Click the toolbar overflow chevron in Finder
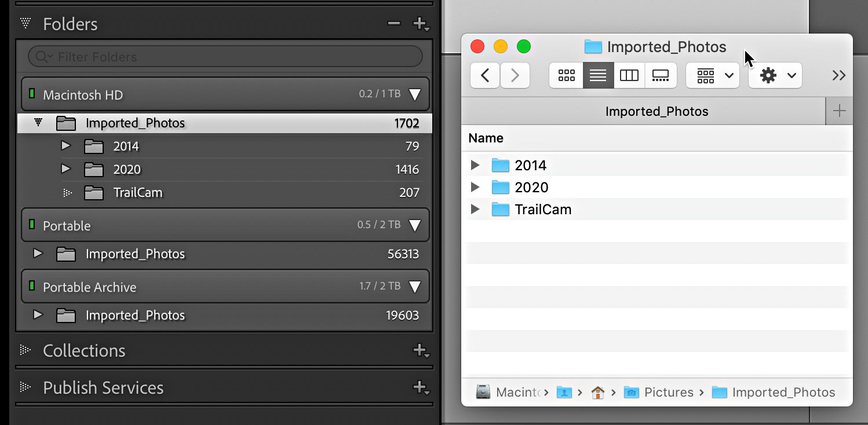 838,75
